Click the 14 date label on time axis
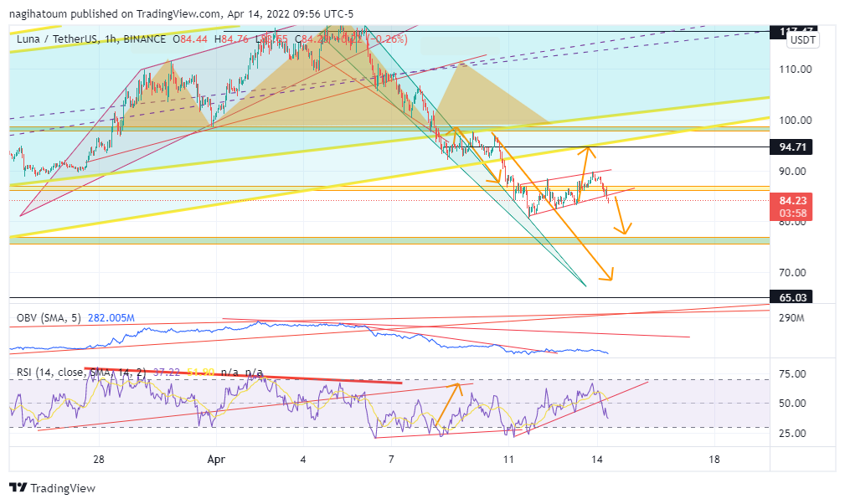Viewport: 845px width, 504px height. 596,460
